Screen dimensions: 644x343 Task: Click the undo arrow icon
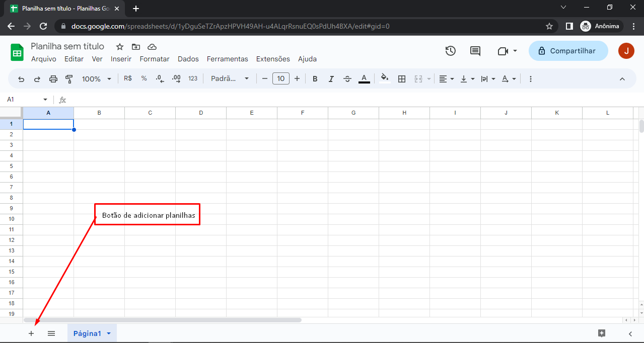point(21,79)
